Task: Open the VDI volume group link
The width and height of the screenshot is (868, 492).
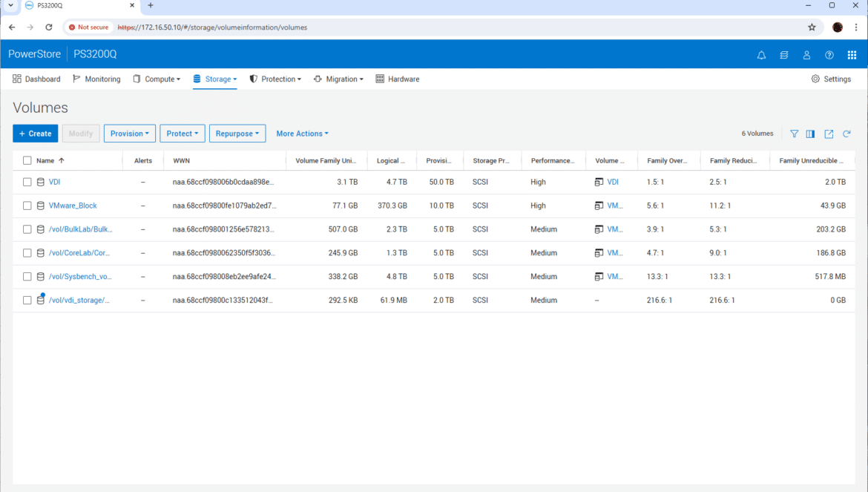Action: tap(613, 182)
